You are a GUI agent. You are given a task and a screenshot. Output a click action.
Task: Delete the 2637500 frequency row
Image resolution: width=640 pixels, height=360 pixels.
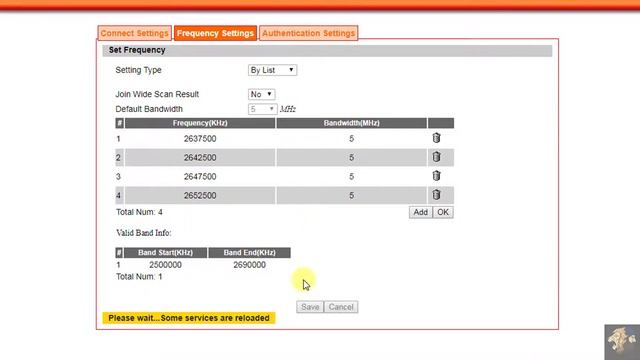pyautogui.click(x=436, y=138)
